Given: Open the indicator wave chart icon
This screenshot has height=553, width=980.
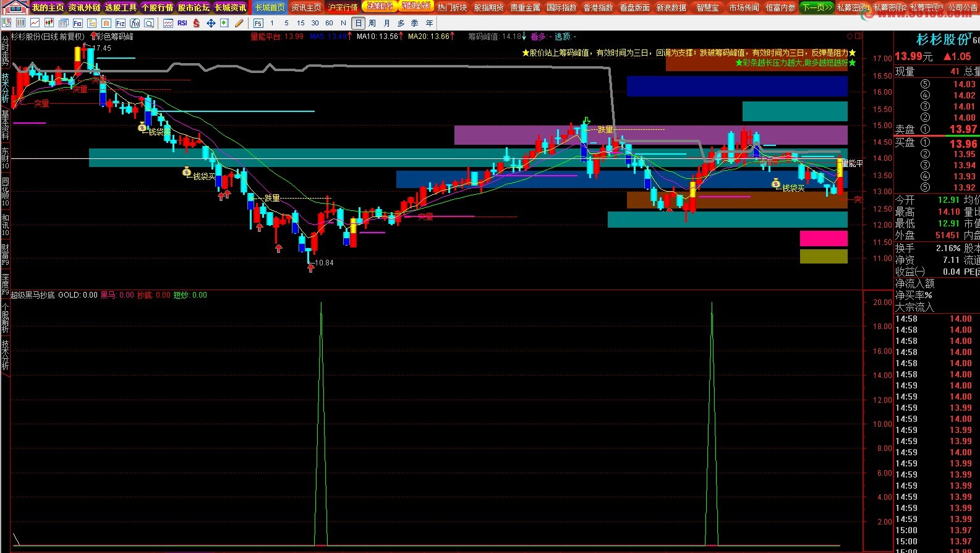Looking at the screenshot, I should click(x=168, y=23).
